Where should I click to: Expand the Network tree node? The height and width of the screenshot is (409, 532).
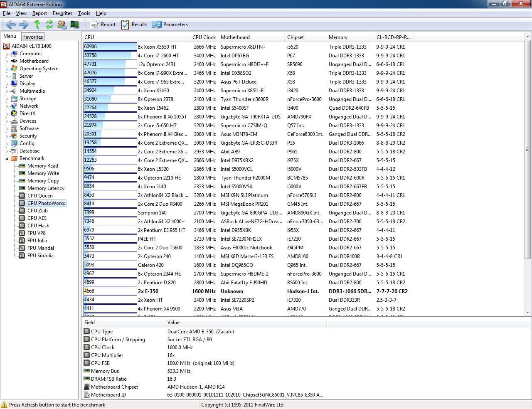(x=7, y=106)
